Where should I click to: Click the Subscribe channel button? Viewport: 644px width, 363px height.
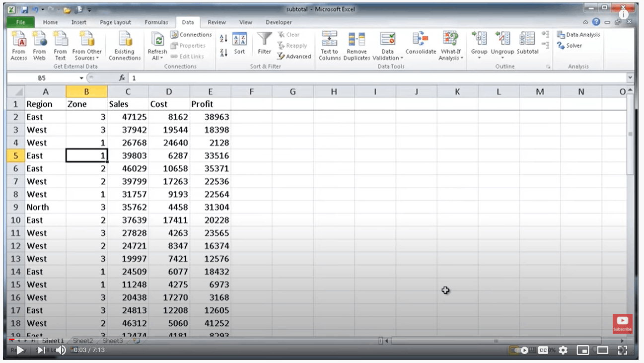[622, 323]
